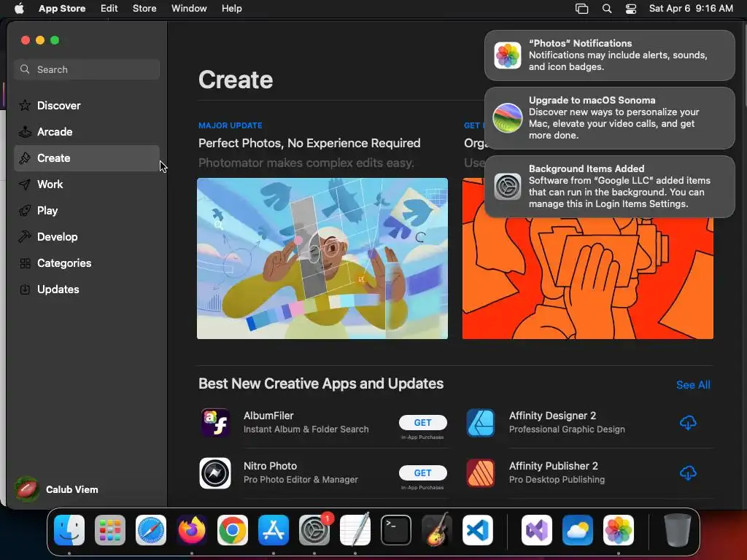Launch Safari from the Dock
The height and width of the screenshot is (560, 747).
tap(151, 530)
